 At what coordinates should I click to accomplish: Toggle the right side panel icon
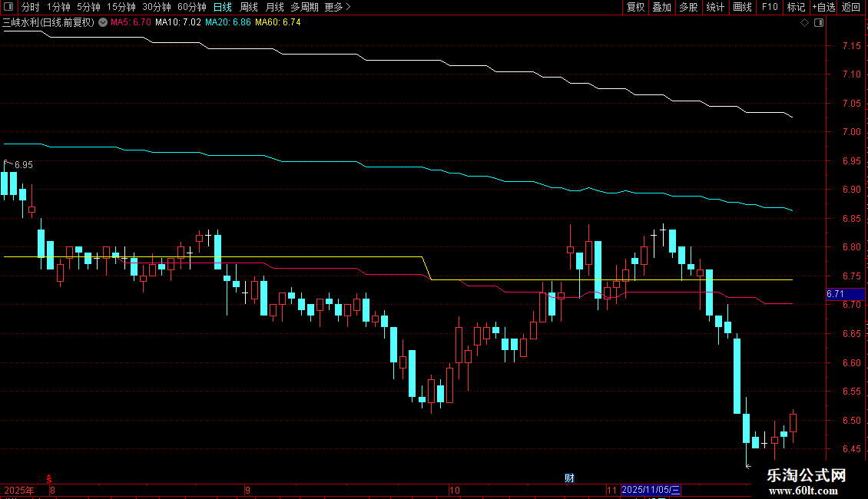tap(819, 22)
